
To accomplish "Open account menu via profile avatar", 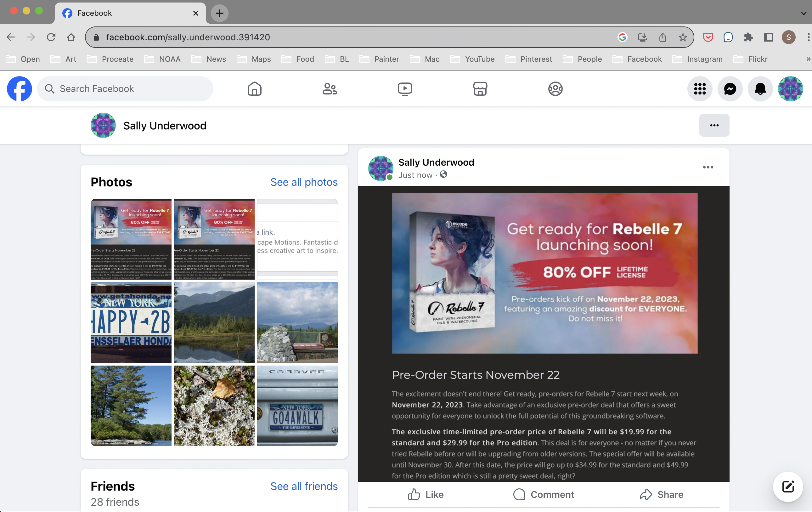I will click(790, 89).
